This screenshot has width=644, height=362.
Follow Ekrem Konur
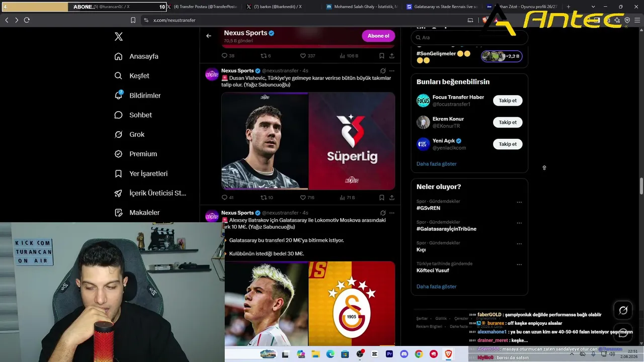[x=508, y=122]
